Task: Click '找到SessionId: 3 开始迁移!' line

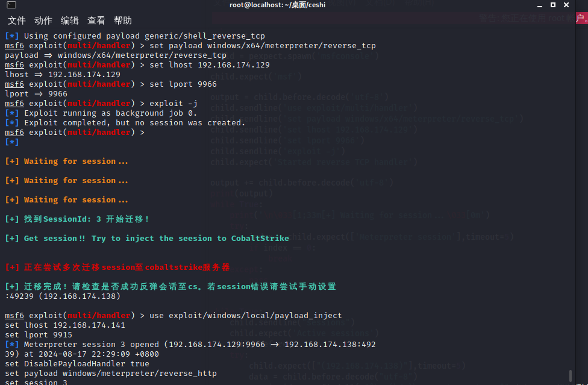Action: [77, 219]
